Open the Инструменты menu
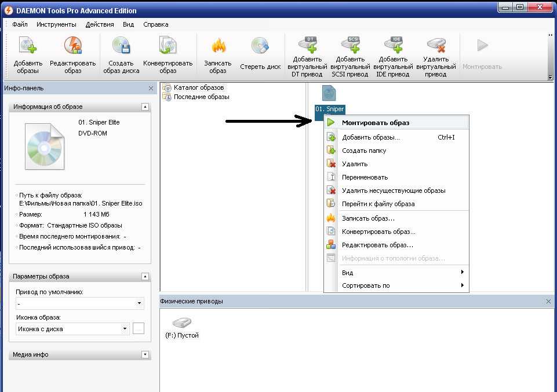Screen dimensions: 557x392 (x=56, y=24)
